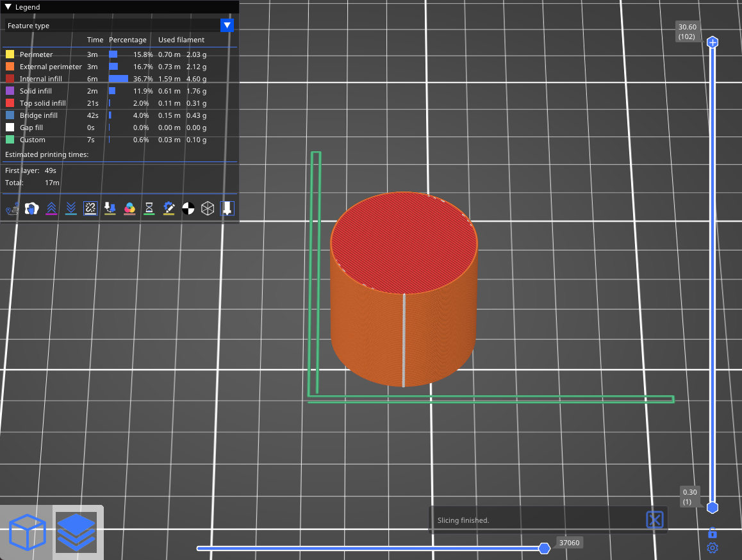Click the plus on the top layer thumb

click(x=712, y=42)
